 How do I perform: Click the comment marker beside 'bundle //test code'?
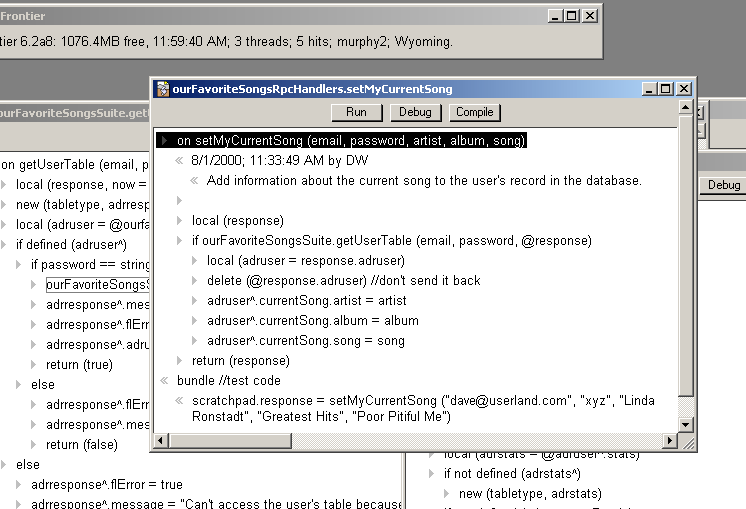164,381
